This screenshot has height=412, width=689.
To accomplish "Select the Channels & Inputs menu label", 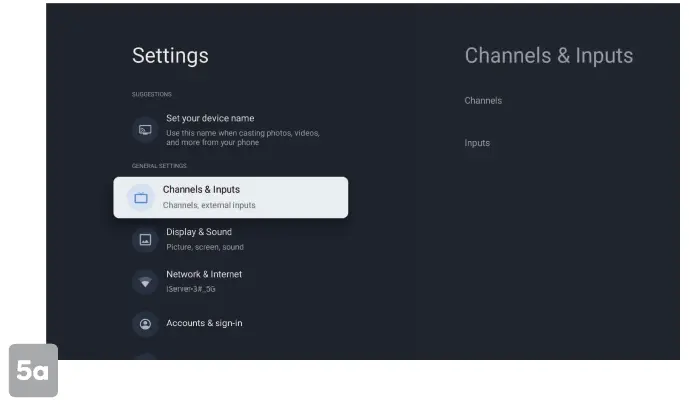I will point(201,189).
